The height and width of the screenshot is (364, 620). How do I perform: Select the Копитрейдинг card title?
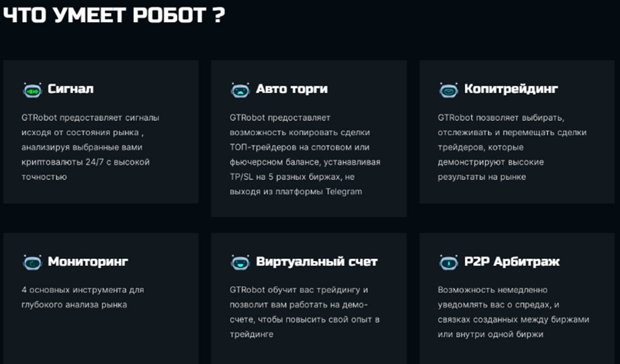click(511, 89)
